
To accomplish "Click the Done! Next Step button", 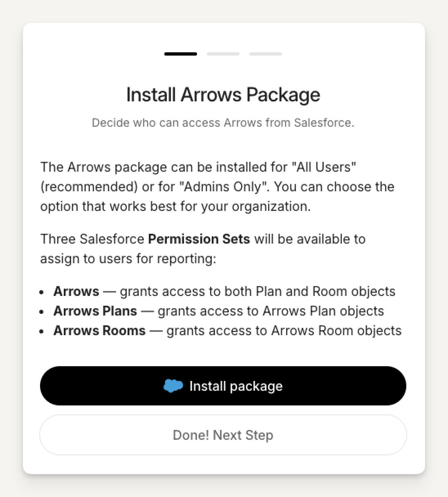I will [223, 435].
